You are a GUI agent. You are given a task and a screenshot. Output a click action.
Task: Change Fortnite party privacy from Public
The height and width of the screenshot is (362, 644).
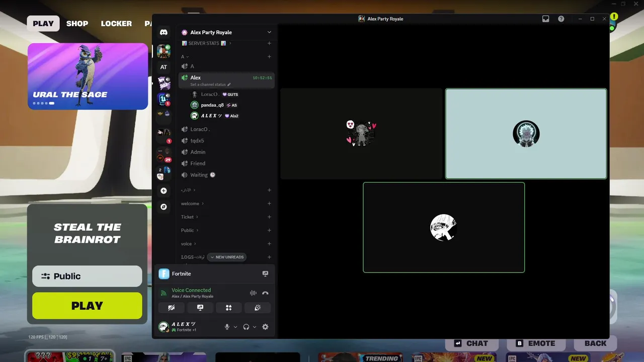pyautogui.click(x=87, y=276)
